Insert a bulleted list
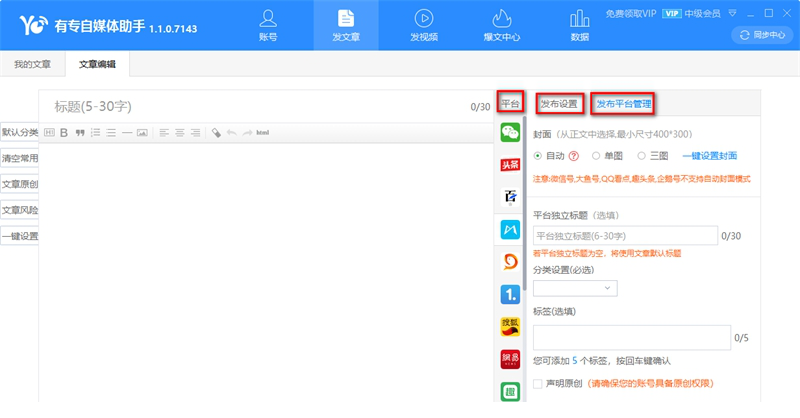This screenshot has height=418, width=800. pyautogui.click(x=111, y=133)
